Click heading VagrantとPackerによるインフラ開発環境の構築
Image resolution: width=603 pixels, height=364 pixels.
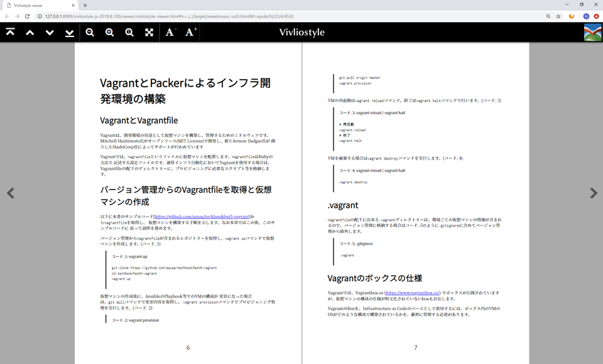[185, 91]
